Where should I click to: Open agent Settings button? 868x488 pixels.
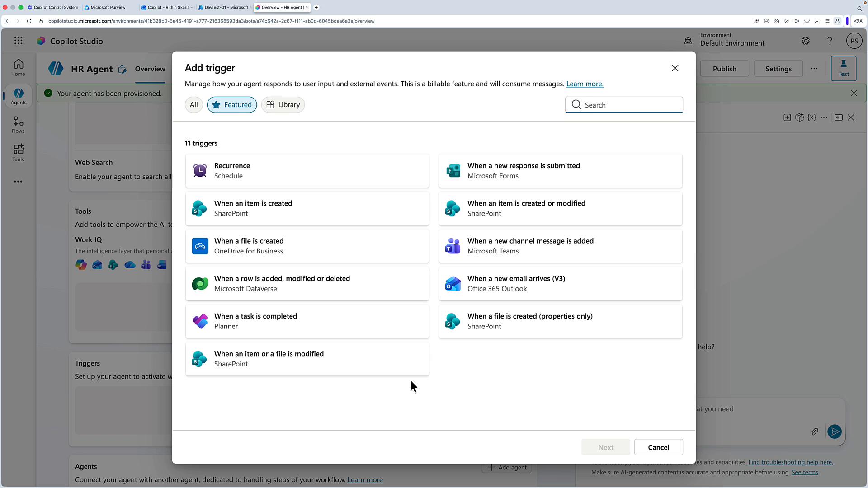tap(778, 69)
